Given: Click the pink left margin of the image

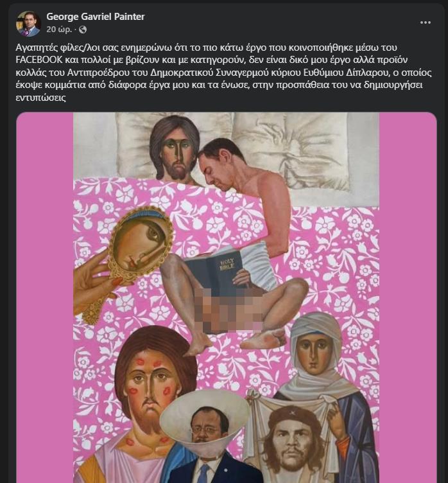Looking at the screenshot, I should [44, 289].
